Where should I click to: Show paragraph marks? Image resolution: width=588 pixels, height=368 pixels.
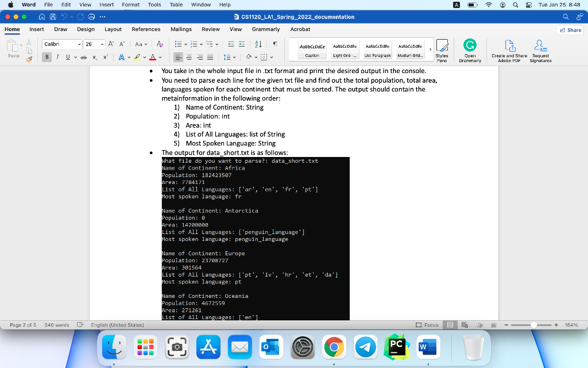[x=276, y=44]
